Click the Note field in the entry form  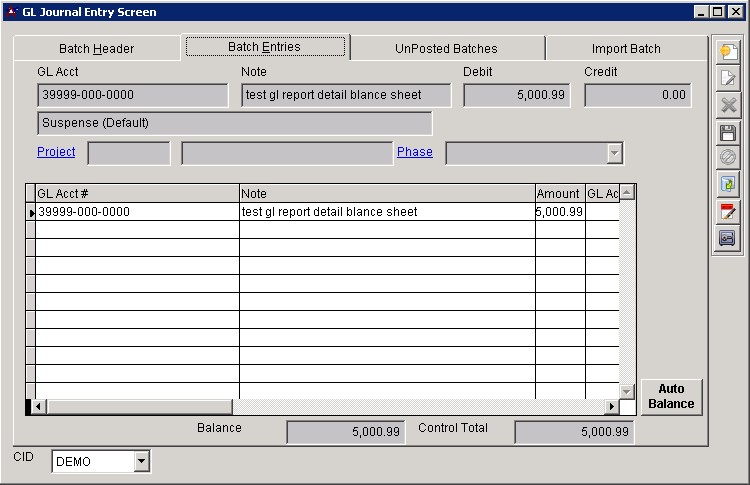tap(346, 95)
